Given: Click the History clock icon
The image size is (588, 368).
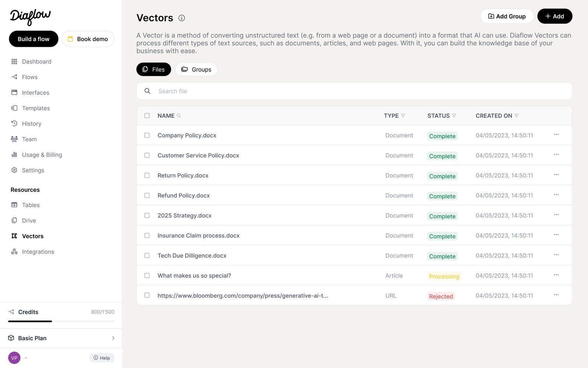Looking at the screenshot, I should [14, 124].
